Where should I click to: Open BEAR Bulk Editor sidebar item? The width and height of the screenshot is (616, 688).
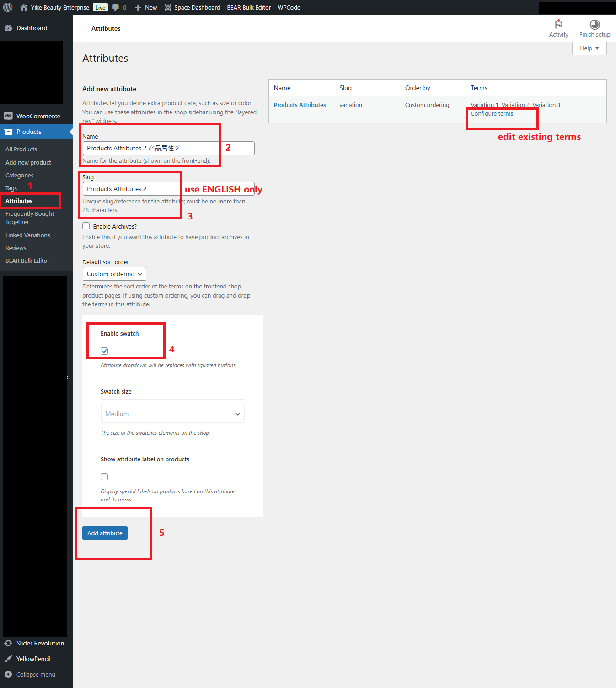[x=27, y=261]
